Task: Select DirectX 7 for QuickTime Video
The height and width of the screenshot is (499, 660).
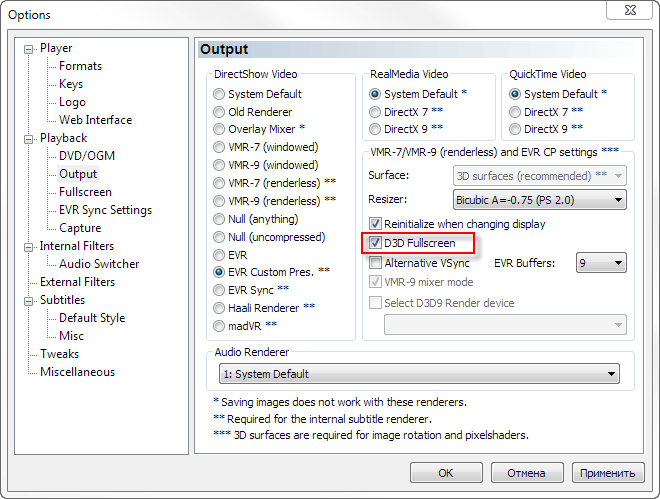Action: [516, 112]
